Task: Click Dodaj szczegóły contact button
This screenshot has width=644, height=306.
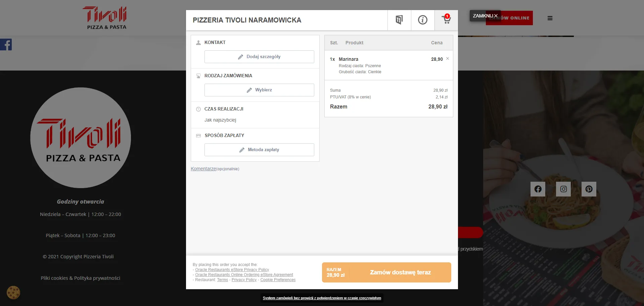Action: tap(259, 57)
